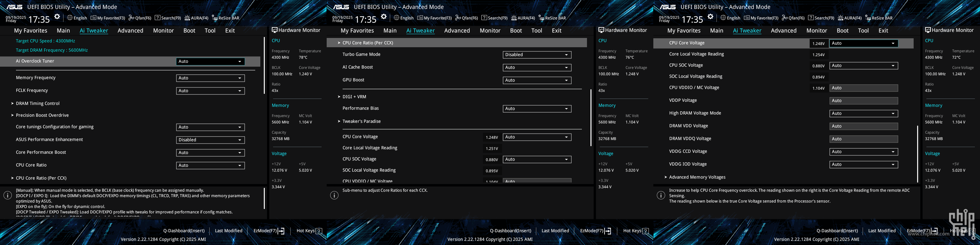Click DRAM VDD Voltage Auto input field

(864, 126)
